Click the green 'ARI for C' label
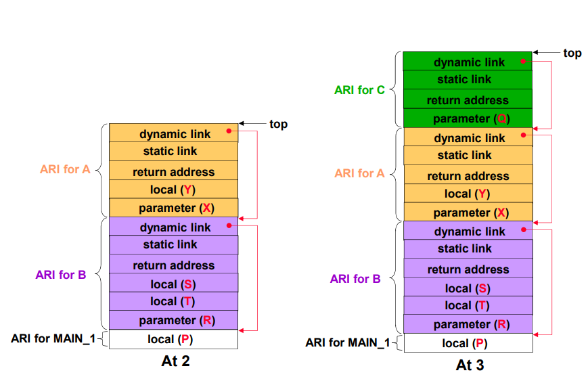588x377 pixels. point(359,90)
